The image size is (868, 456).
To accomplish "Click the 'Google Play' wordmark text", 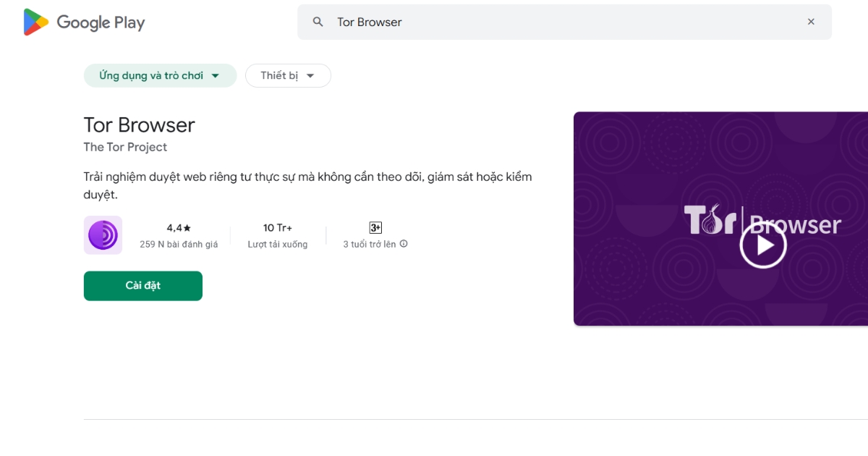I will (x=101, y=22).
